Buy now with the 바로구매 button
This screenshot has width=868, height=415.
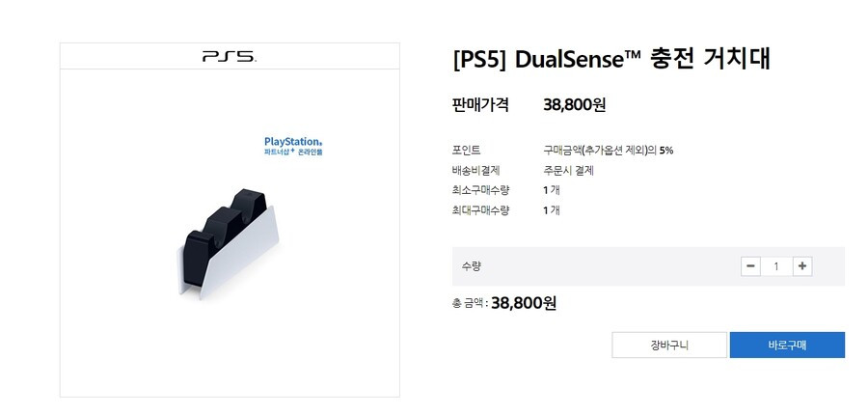[x=787, y=346]
